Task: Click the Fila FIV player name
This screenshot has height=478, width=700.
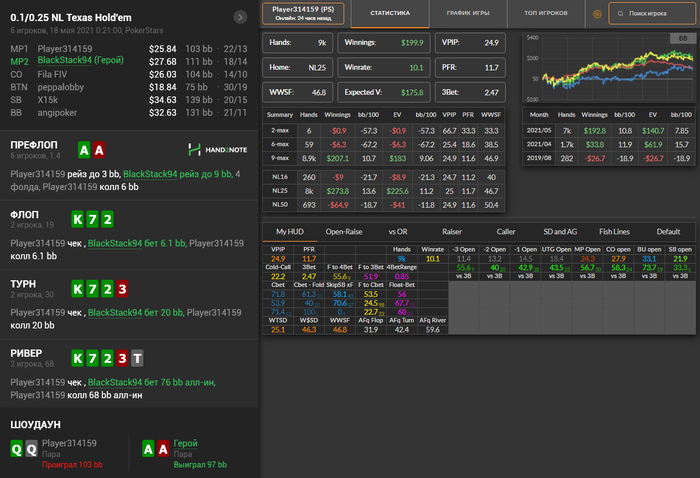Action: click(52, 75)
